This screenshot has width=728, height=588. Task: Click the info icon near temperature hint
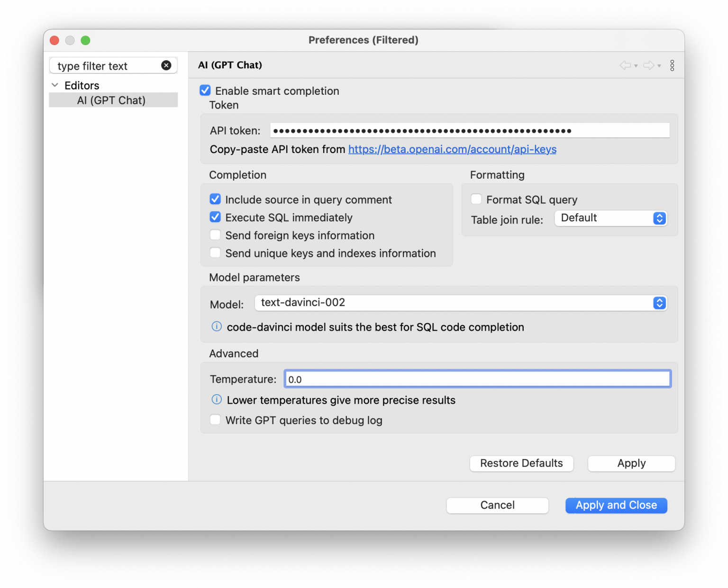pyautogui.click(x=216, y=399)
